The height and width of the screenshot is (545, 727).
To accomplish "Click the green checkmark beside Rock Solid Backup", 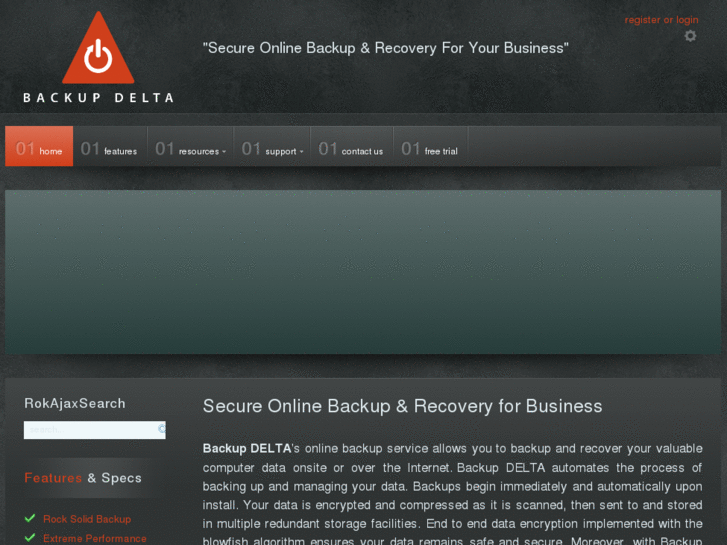I will [30, 518].
